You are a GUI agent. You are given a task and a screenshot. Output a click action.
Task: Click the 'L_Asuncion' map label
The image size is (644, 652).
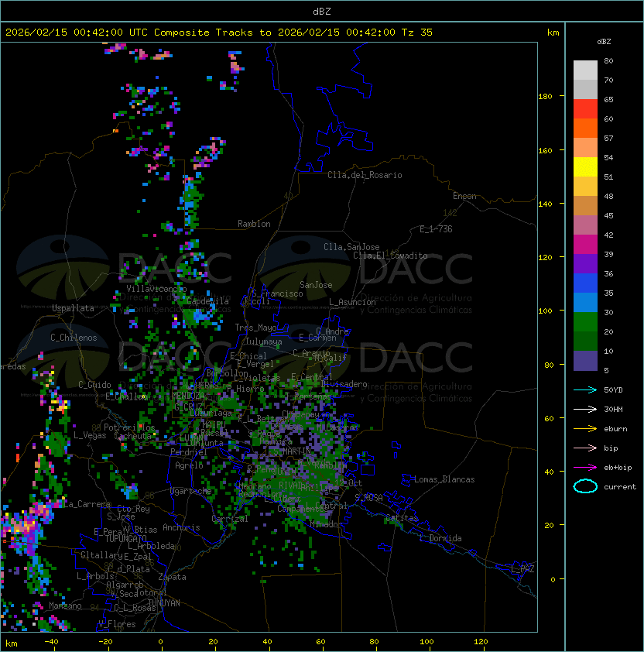click(x=352, y=302)
